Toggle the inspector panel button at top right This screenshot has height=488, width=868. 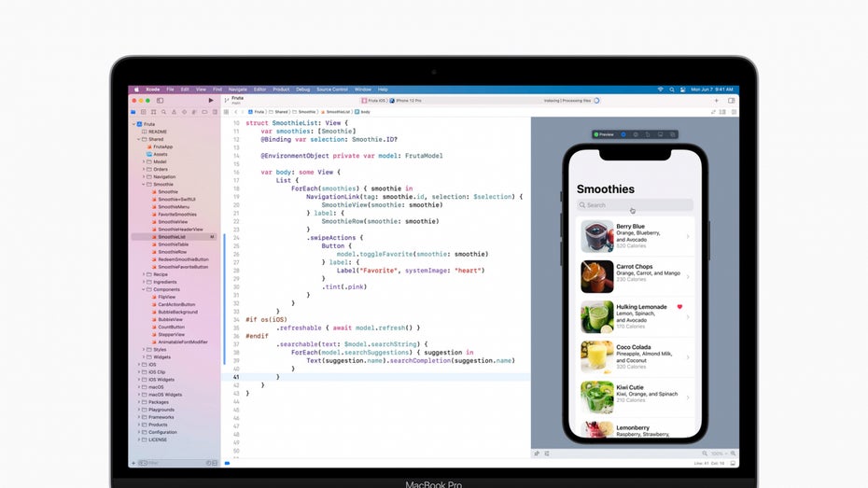[x=732, y=100]
